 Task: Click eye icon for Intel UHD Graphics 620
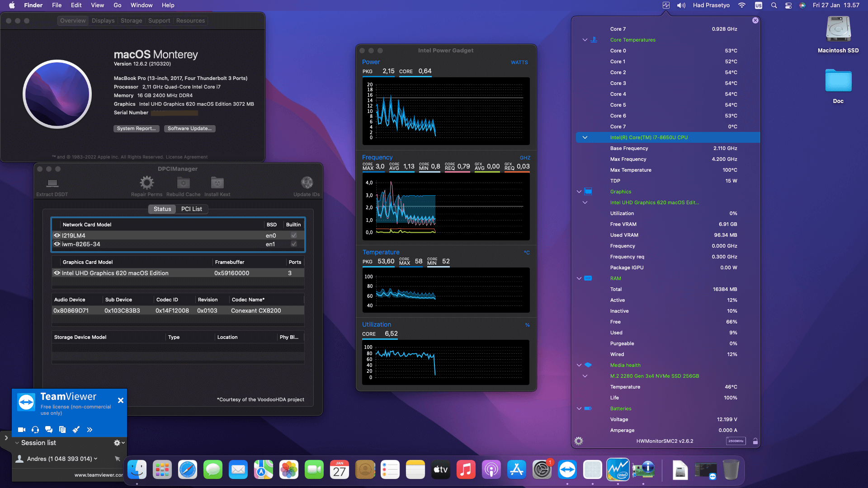57,273
